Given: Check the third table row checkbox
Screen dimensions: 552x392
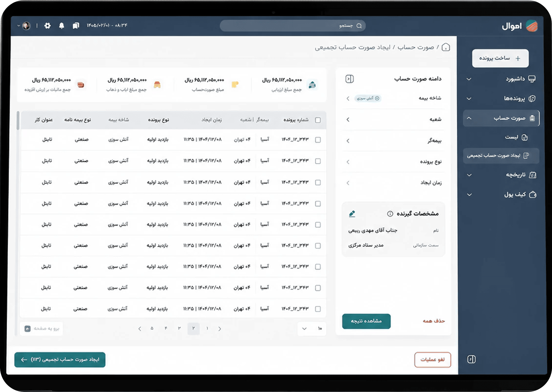Looking at the screenshot, I should 318,182.
